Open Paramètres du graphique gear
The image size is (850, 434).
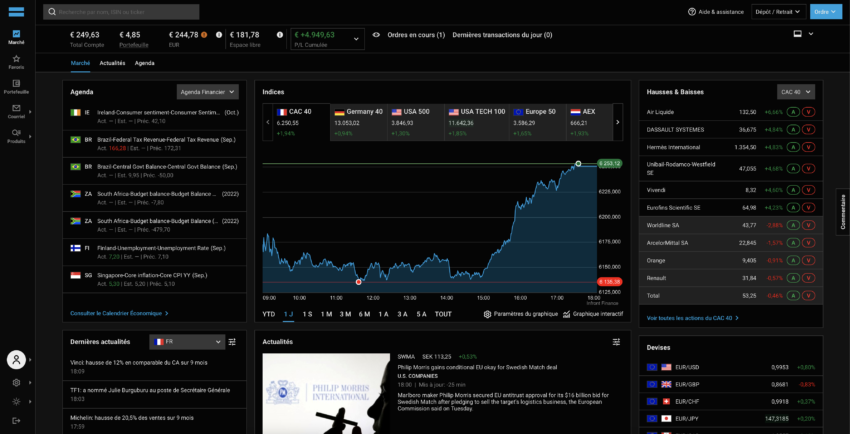coord(520,314)
